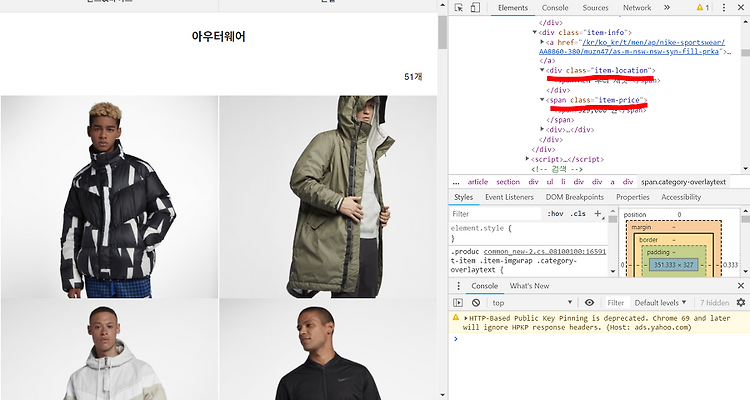Clear the console icon
This screenshot has width=750, height=400.
pyautogui.click(x=475, y=302)
